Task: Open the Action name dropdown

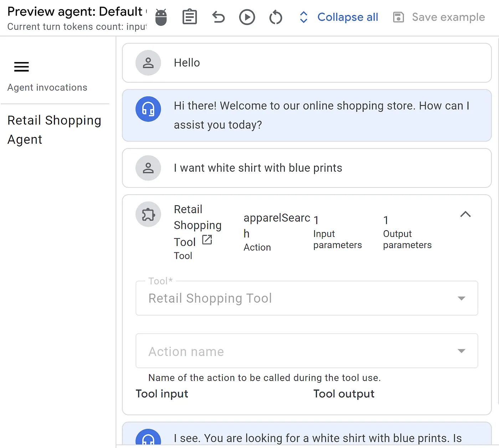Action: tap(307, 351)
